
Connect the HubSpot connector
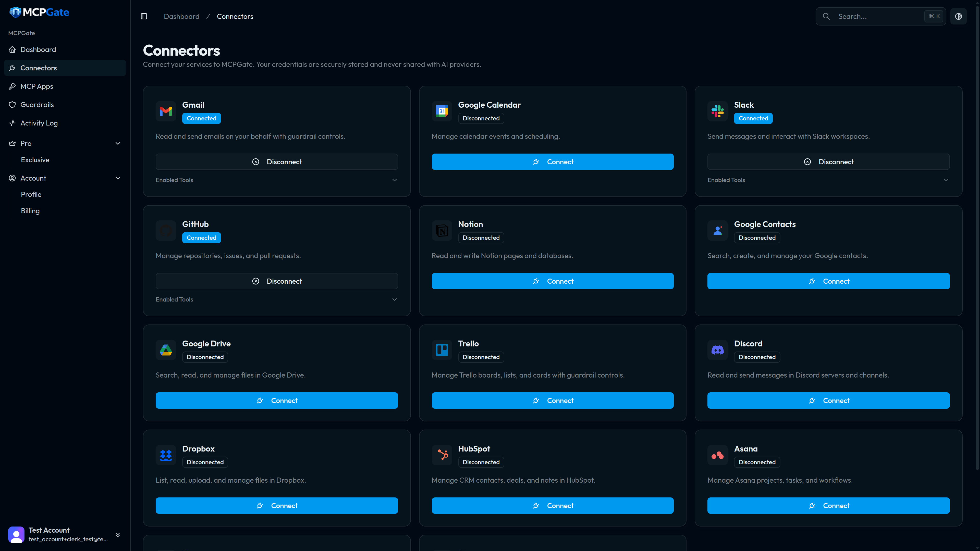pos(552,505)
